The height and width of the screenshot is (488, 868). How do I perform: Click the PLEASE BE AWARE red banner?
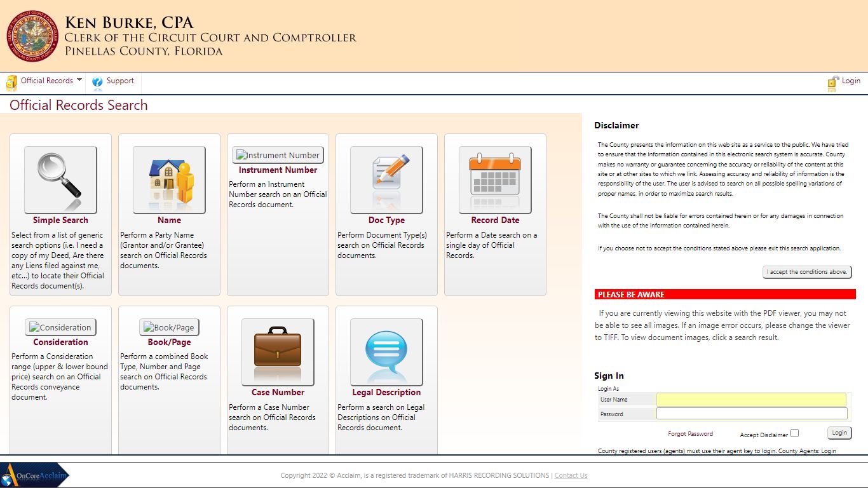725,295
